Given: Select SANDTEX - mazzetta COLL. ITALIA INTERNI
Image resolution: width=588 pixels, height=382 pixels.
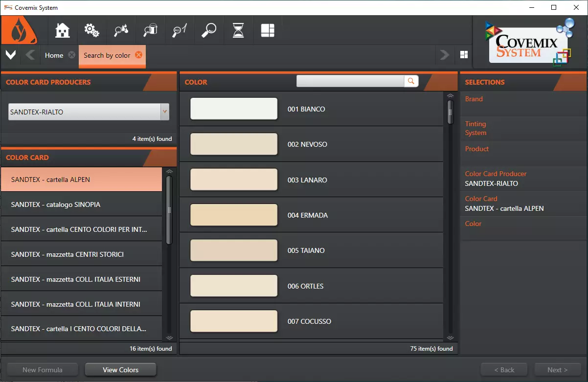Looking at the screenshot, I should (x=81, y=304).
